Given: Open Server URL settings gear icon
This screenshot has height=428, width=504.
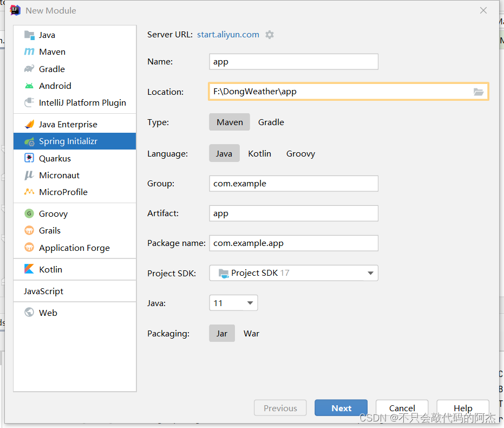Looking at the screenshot, I should click(x=270, y=35).
